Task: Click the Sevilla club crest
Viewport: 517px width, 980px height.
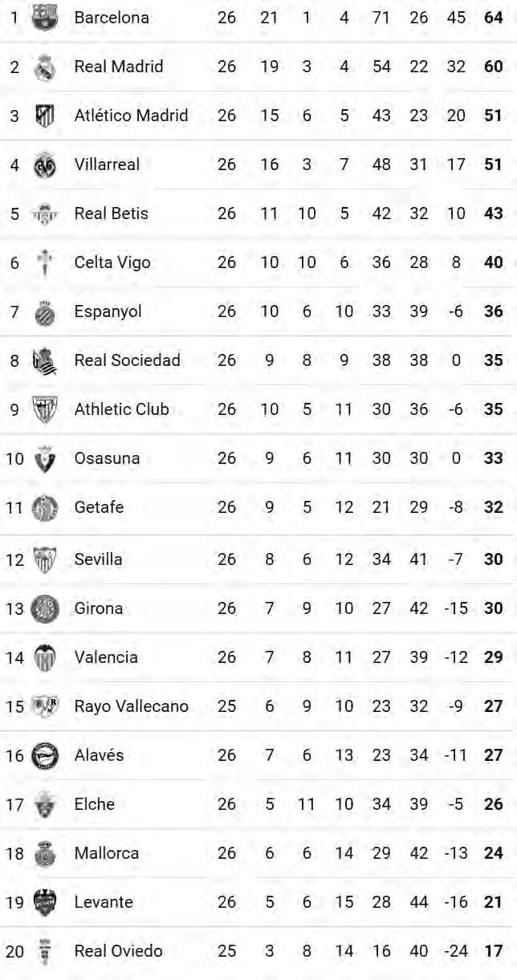Action: pos(45,559)
